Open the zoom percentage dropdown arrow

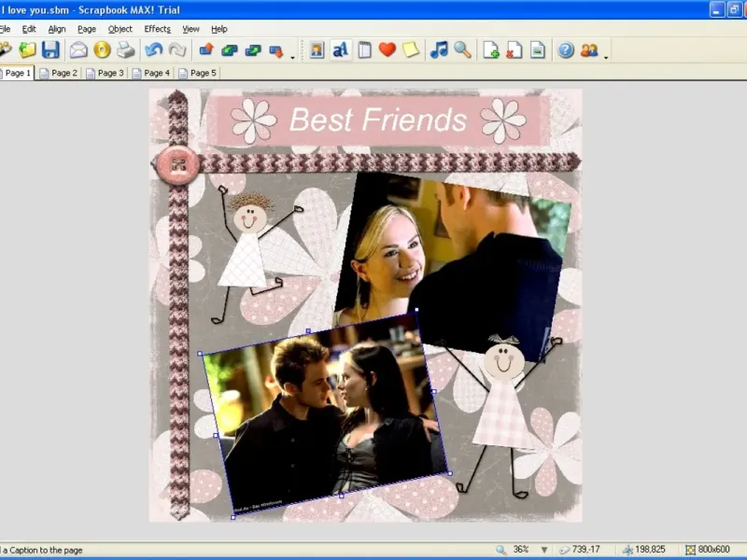544,550
